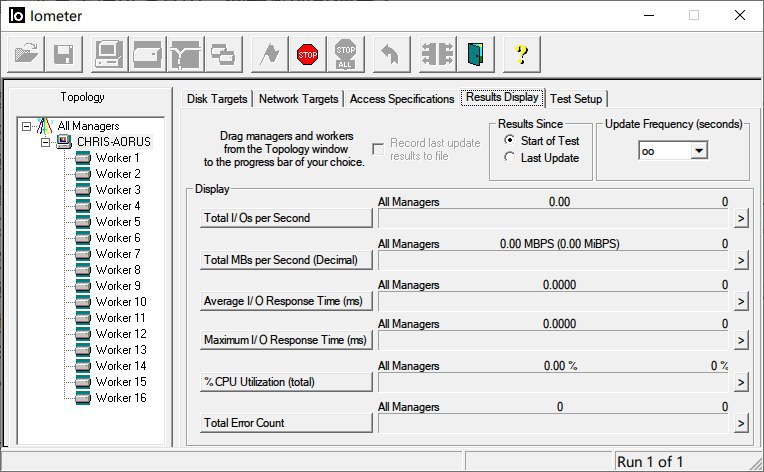
Task: Select Worker 14 in topology tree
Action: point(121,366)
